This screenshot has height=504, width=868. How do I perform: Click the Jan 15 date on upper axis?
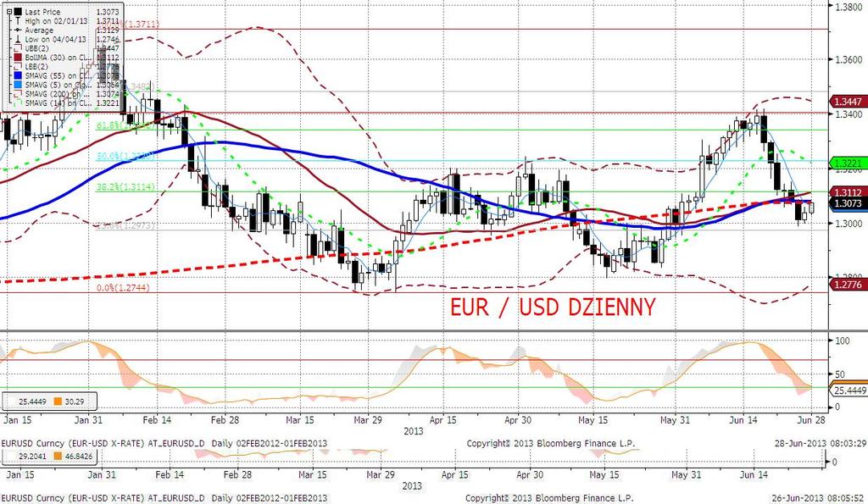click(17, 420)
